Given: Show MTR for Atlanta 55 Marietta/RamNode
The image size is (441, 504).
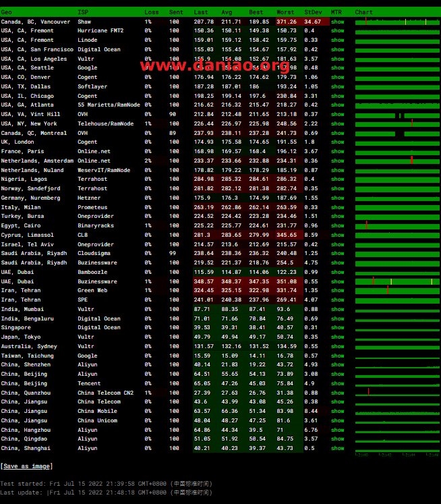Looking at the screenshot, I should point(337,105).
